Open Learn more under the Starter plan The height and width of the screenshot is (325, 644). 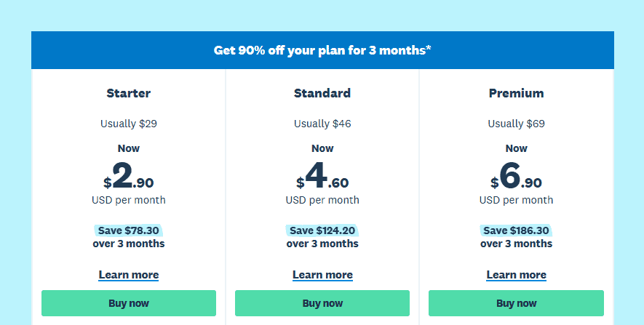[129, 275]
